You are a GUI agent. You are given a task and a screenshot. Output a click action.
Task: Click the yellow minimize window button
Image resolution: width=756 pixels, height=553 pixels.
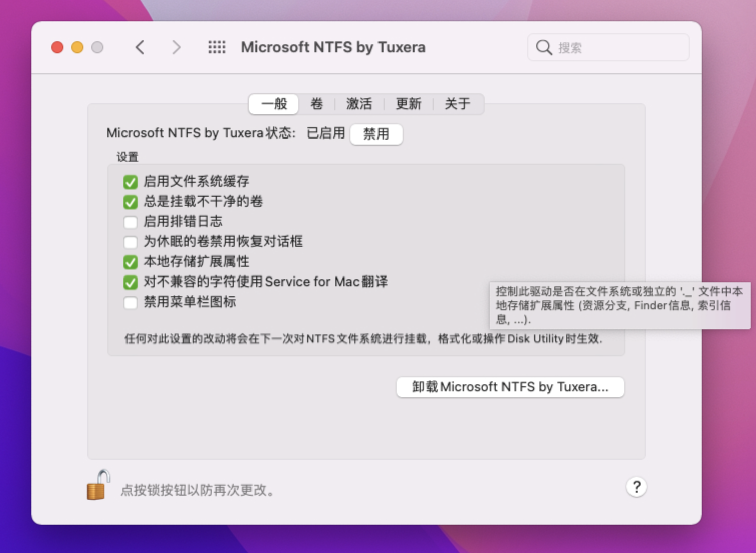coord(77,47)
